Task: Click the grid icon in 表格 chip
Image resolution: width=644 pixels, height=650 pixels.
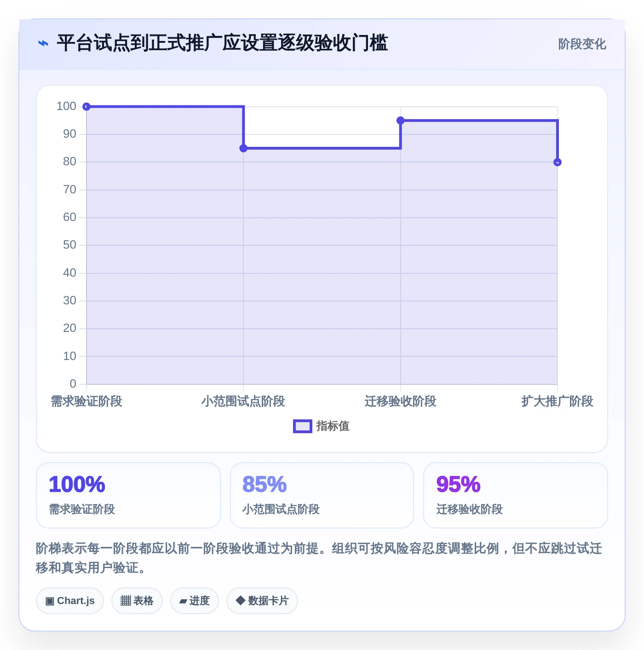Action: click(126, 601)
